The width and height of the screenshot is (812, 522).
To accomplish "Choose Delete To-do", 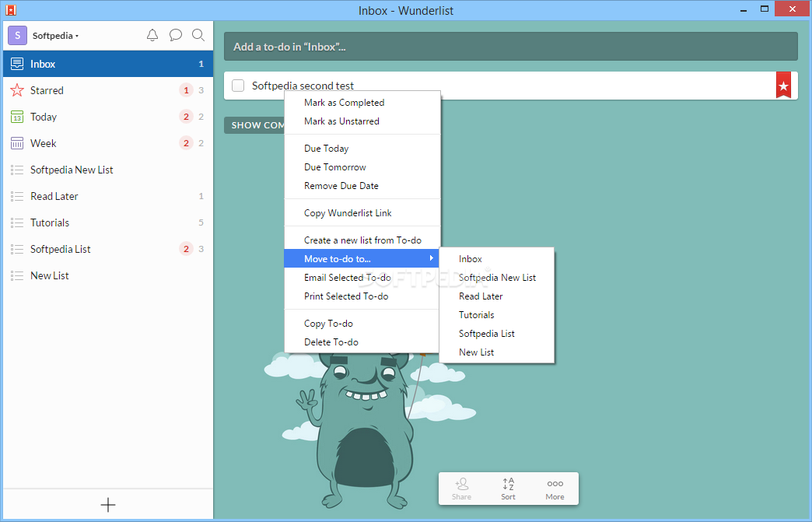I will (x=362, y=342).
